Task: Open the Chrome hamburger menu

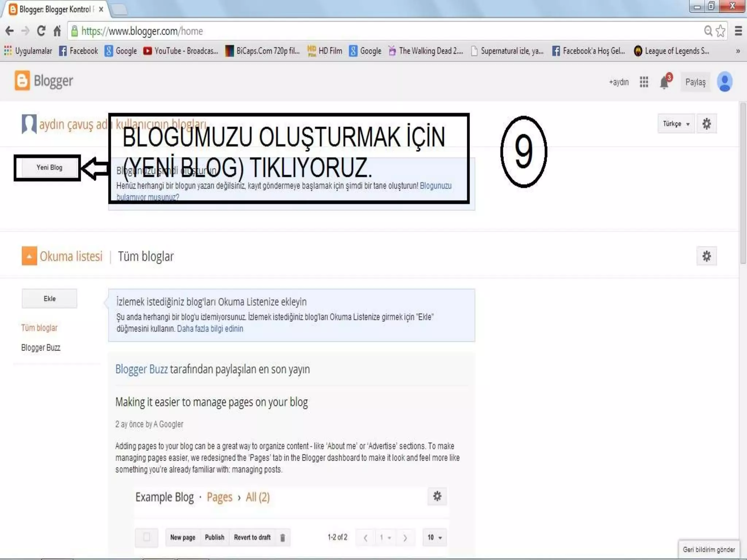Action: (x=739, y=31)
